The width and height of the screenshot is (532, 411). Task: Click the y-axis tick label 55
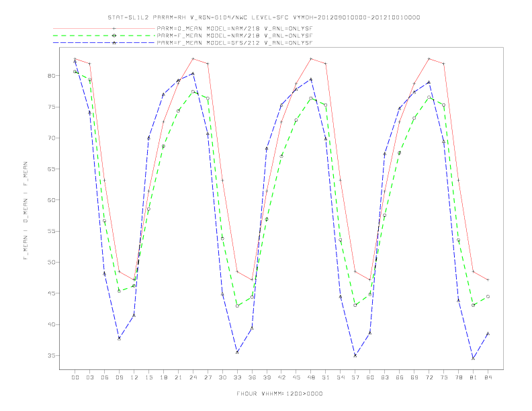tap(51, 231)
